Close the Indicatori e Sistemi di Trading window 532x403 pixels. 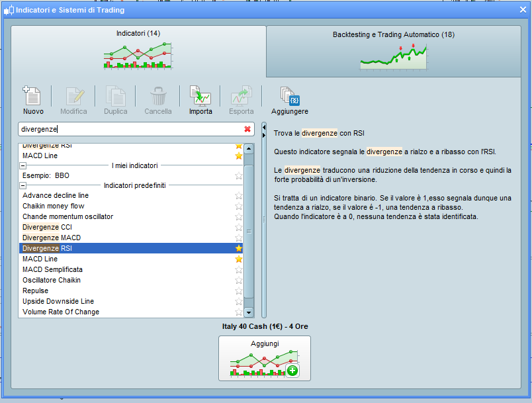pyautogui.click(x=523, y=10)
